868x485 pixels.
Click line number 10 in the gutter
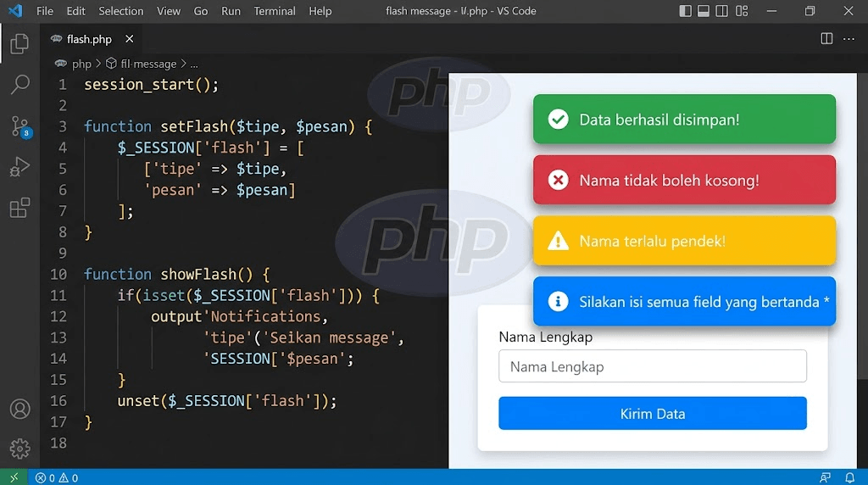pyautogui.click(x=58, y=274)
